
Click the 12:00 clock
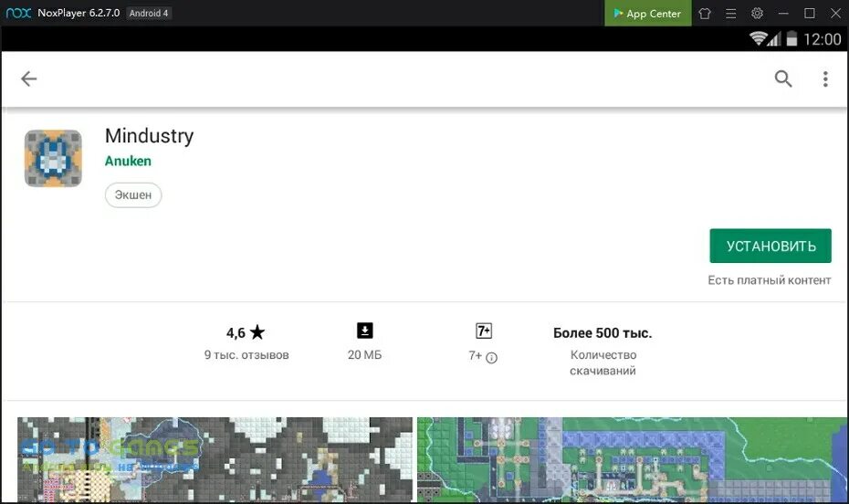822,39
